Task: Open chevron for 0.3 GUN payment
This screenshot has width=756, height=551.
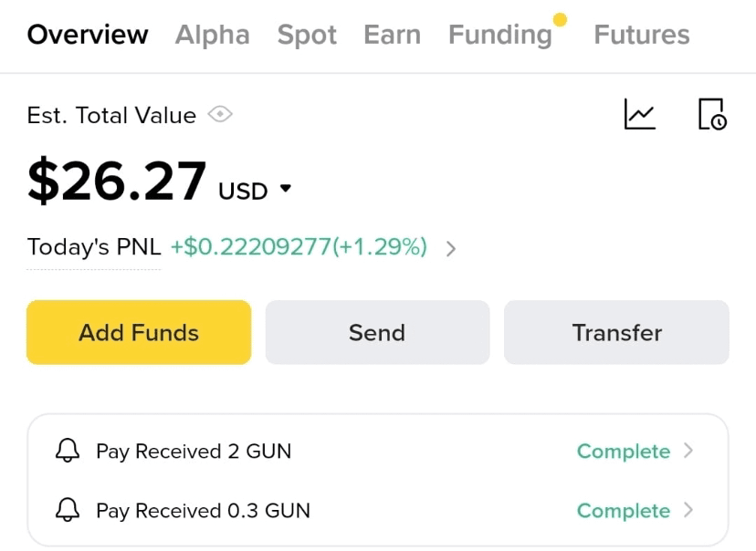Action: 688,511
